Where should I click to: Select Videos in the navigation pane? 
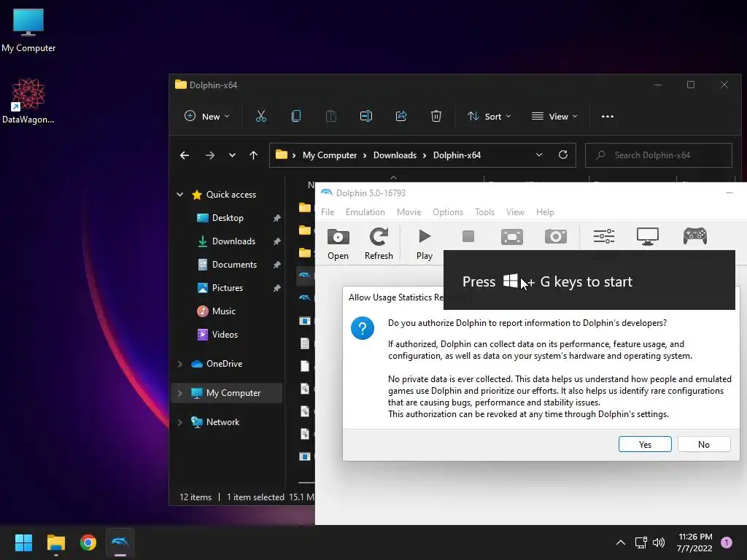pos(225,334)
